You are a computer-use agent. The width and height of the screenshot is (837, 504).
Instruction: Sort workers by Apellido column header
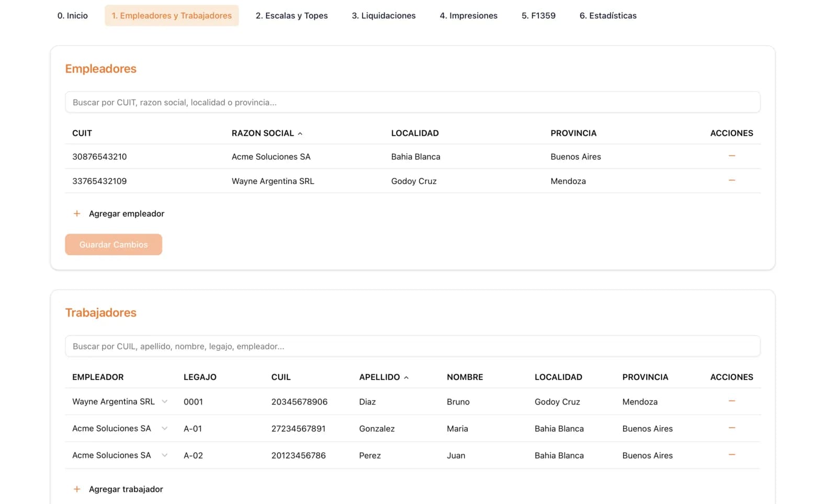[379, 377]
